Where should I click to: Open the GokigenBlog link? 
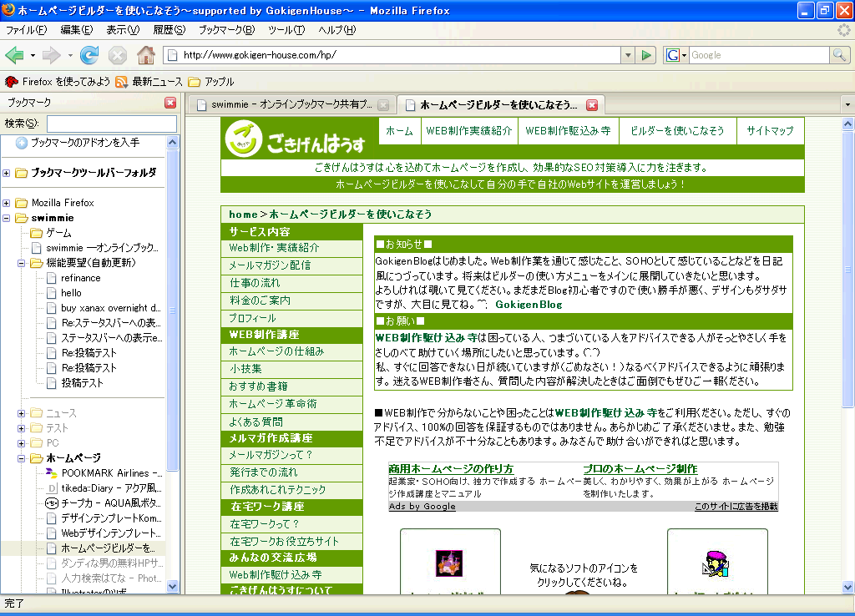[529, 305]
